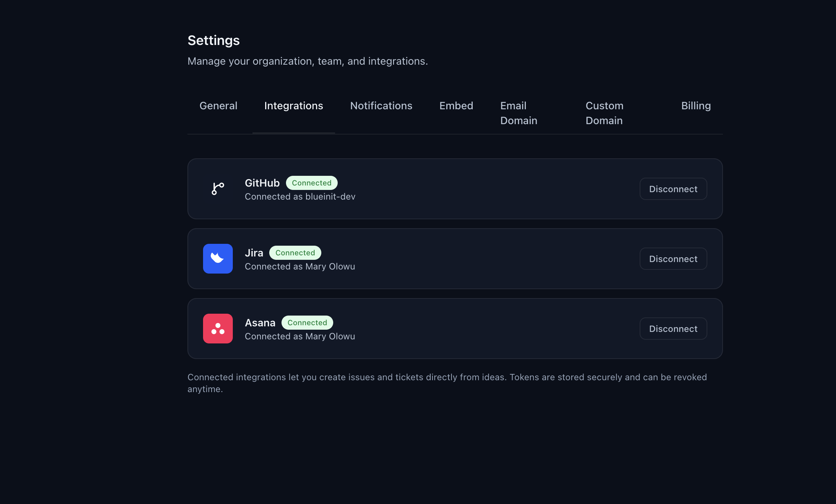Screen dimensions: 836x504
Task: Click Jira's Connected status badge
Action: click(295, 253)
